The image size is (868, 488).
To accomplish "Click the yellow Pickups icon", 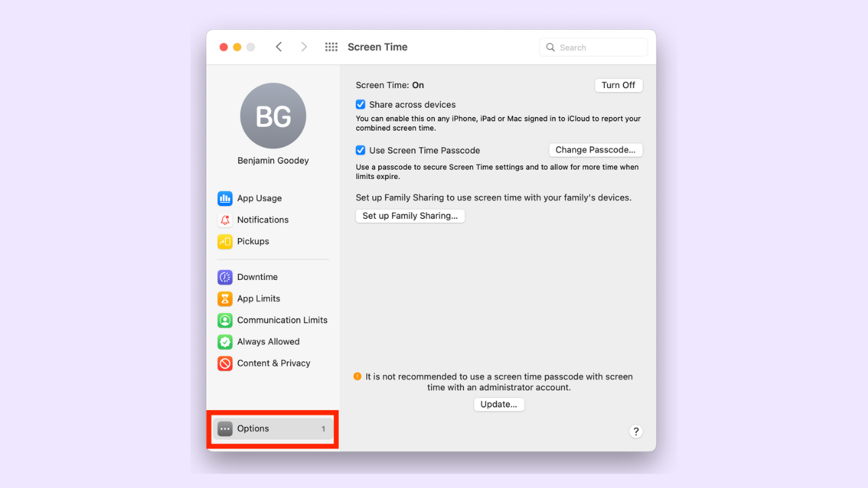I will (225, 242).
